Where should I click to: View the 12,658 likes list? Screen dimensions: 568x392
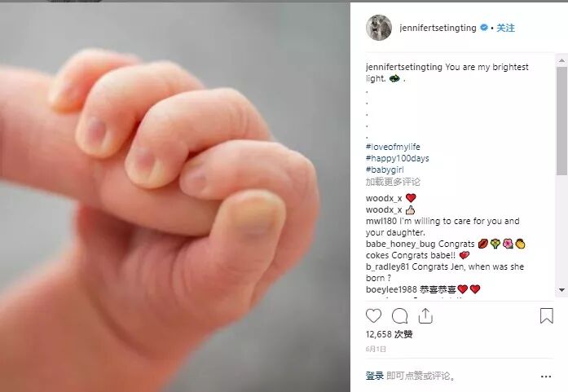tap(389, 334)
